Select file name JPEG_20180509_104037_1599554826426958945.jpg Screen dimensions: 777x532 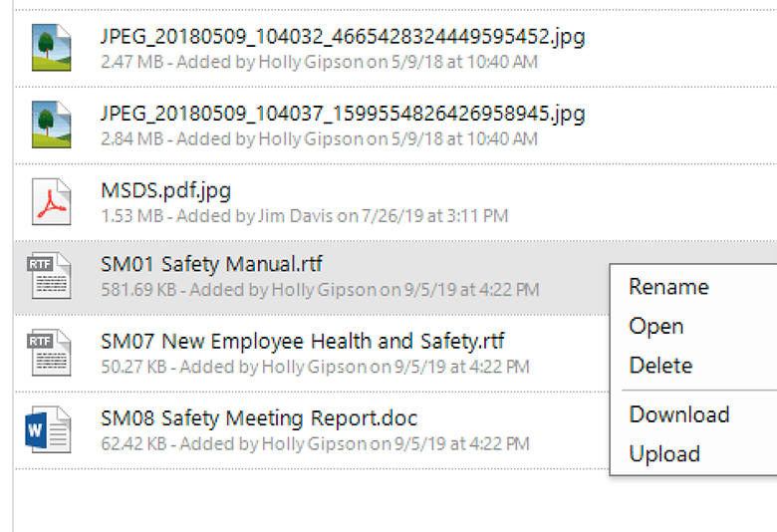343,114
